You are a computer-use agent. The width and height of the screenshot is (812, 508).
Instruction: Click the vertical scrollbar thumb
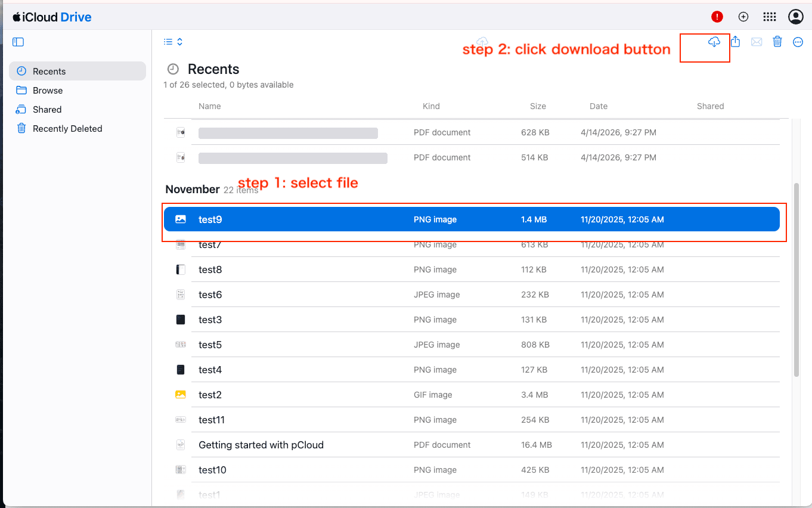click(796, 280)
